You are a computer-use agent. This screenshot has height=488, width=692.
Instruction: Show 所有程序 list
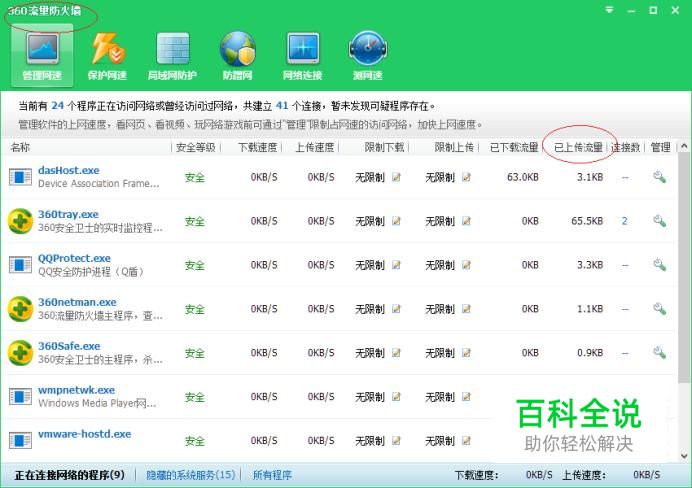click(272, 475)
